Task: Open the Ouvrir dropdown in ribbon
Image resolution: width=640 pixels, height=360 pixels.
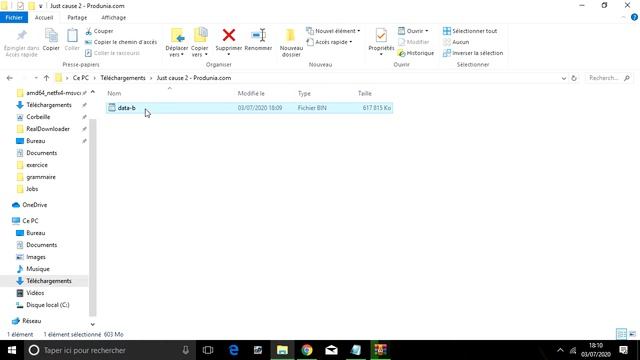Action: [413, 31]
